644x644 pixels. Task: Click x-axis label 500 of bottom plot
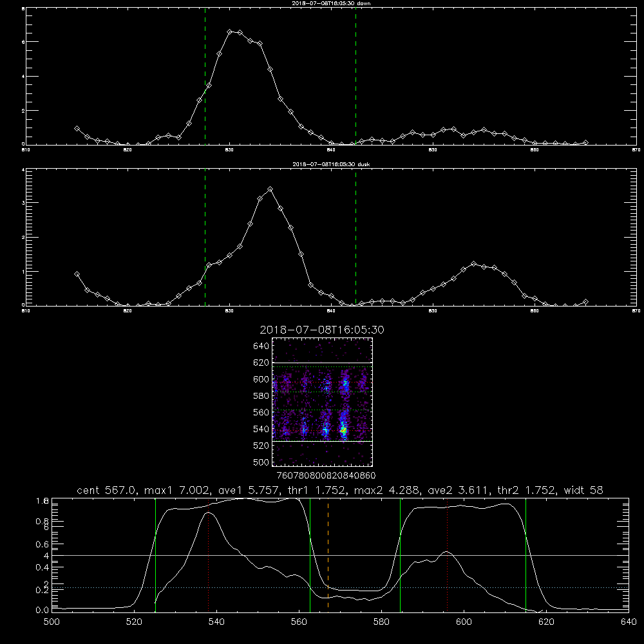tap(52, 622)
